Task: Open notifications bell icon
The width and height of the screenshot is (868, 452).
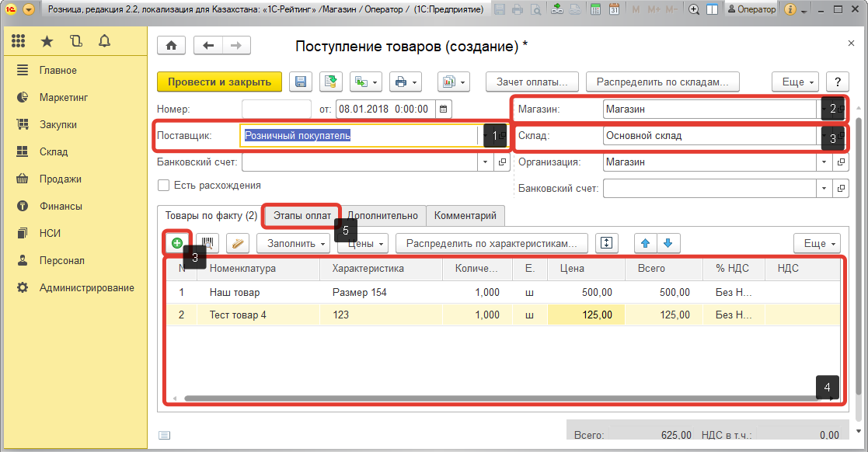Action: pyautogui.click(x=104, y=41)
